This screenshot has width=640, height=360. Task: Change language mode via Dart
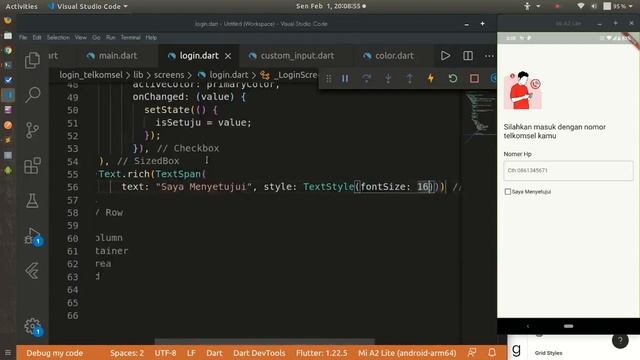[214, 353]
